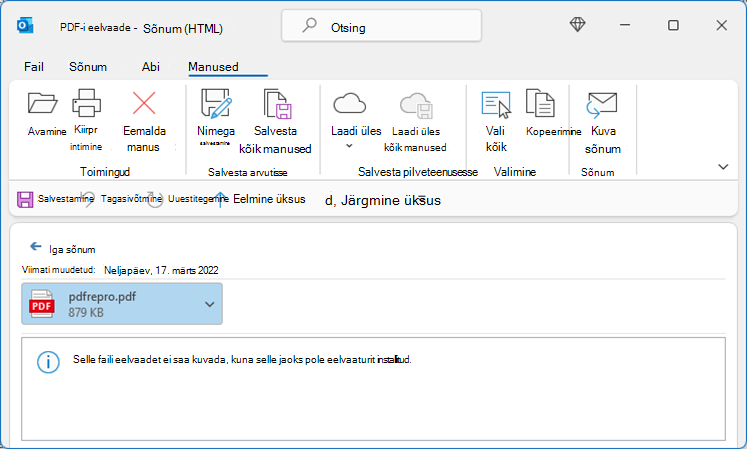
Task: Click the Kopeerimine copy icon
Action: click(x=540, y=103)
